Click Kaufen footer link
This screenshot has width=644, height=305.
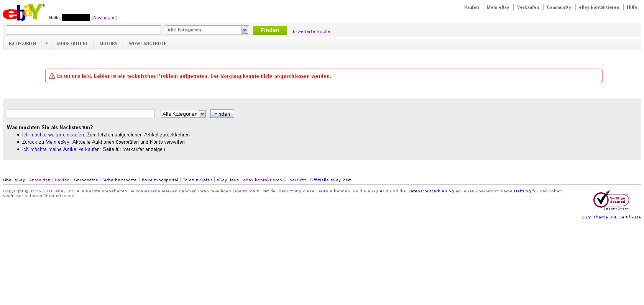62,180
